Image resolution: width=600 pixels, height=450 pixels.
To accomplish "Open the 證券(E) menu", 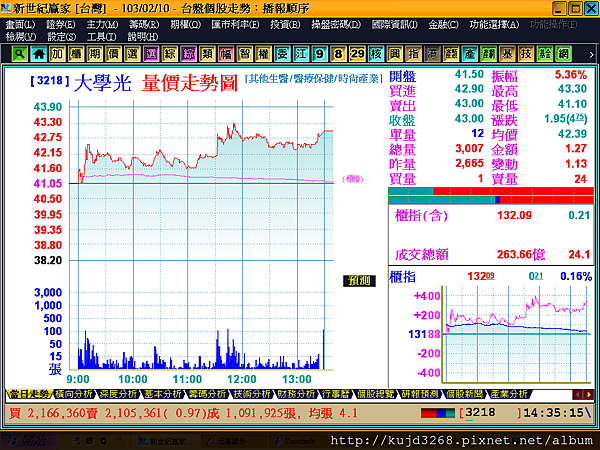I will point(60,25).
